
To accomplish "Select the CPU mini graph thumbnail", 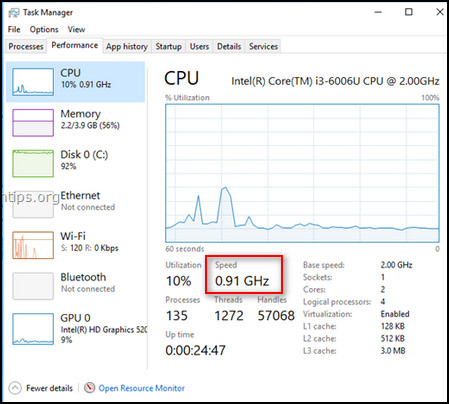I will pyautogui.click(x=33, y=82).
